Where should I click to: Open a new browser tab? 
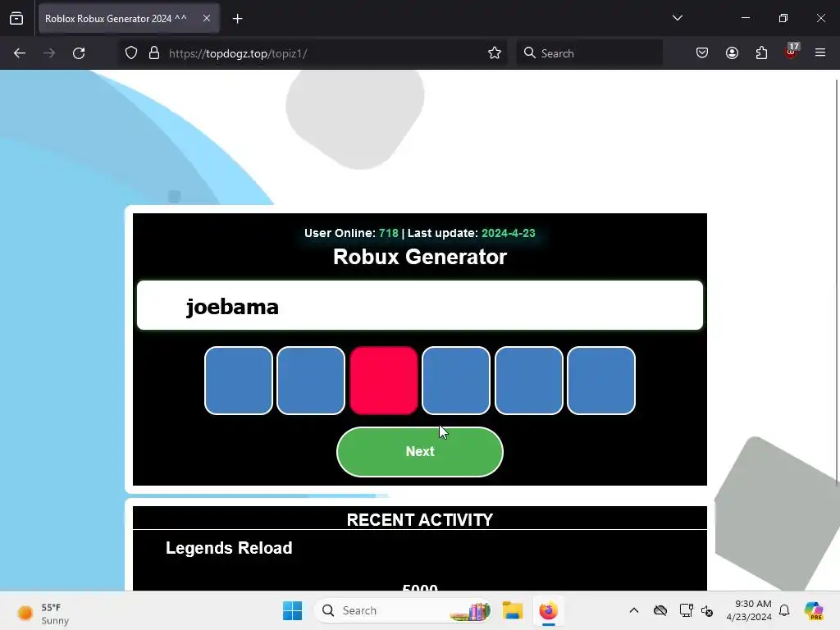[237, 18]
